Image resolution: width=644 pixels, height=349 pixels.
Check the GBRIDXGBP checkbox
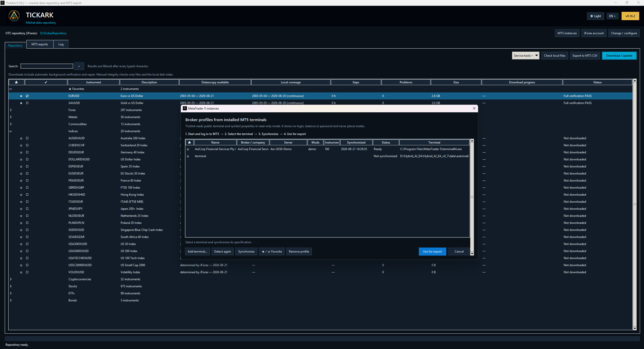[x=27, y=188]
